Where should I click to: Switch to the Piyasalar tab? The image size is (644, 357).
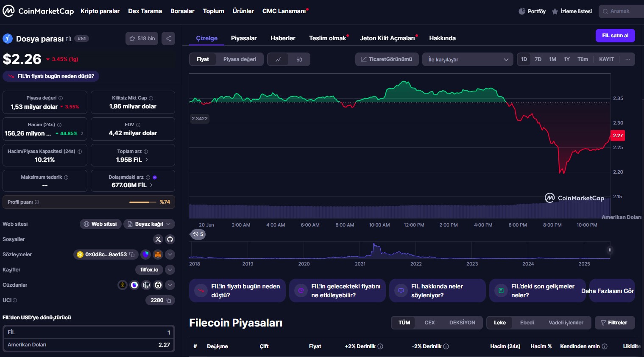[x=244, y=38]
